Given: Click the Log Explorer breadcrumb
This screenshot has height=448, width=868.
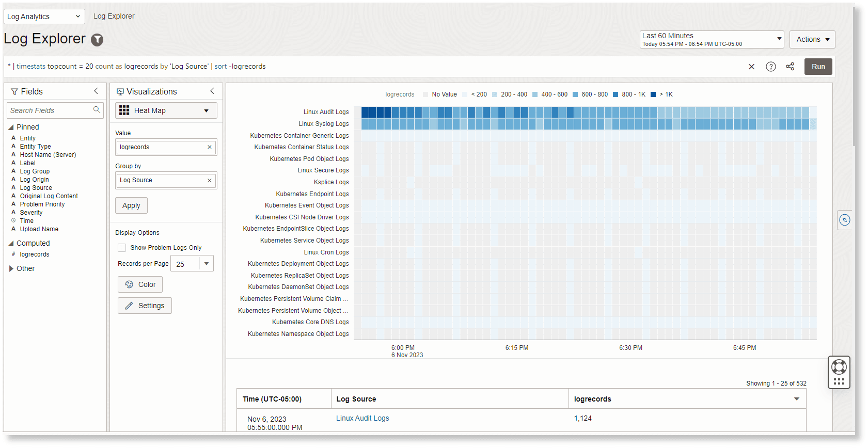Looking at the screenshot, I should [114, 16].
